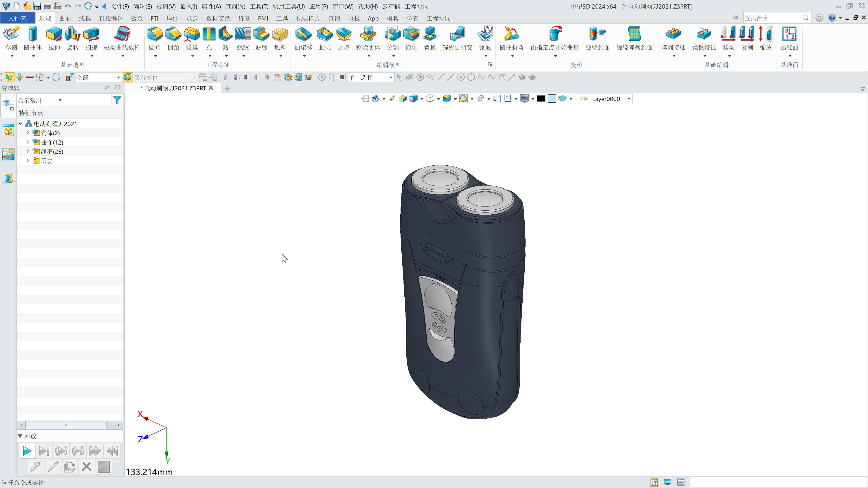
Task: Select the 唇缘 lip tool
Action: click(x=261, y=38)
